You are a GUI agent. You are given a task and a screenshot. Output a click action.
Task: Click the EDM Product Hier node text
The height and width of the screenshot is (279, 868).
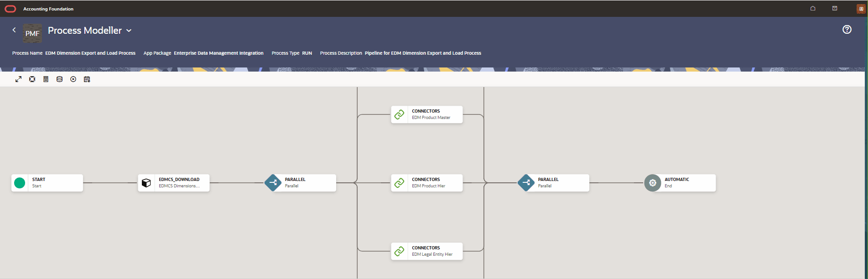point(428,186)
